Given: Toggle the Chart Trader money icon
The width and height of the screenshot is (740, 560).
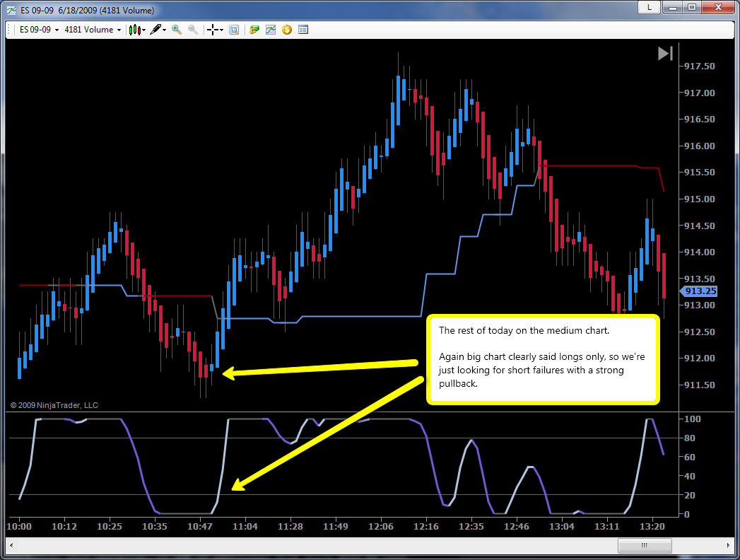Looking at the screenshot, I should point(254,30).
